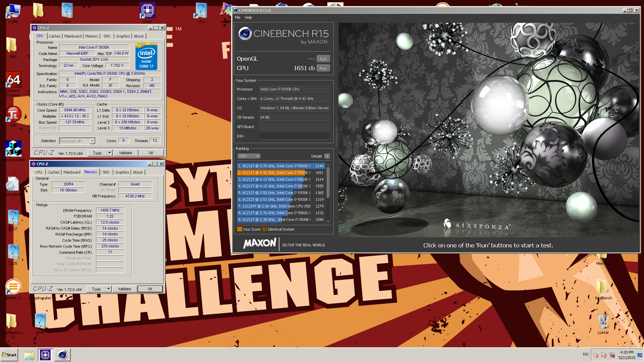The width and height of the screenshot is (644, 362).
Task: Open the GPUPI 2.1 folder icon
Action: click(40, 13)
